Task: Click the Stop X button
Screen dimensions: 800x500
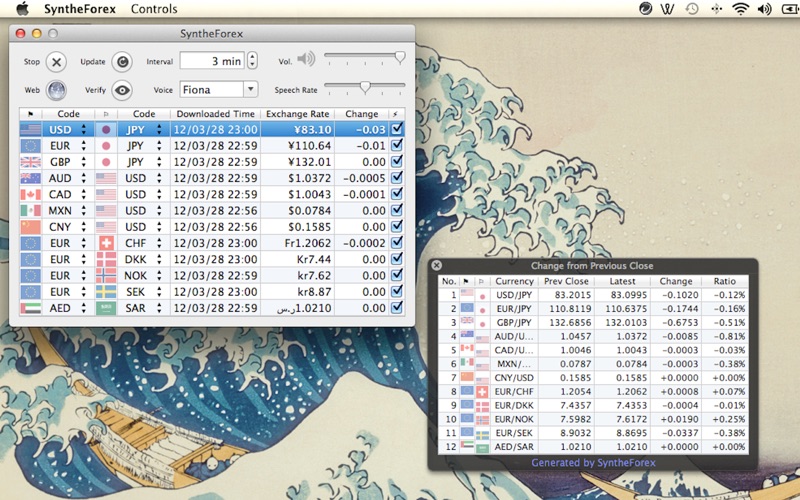Action: pyautogui.click(x=56, y=62)
